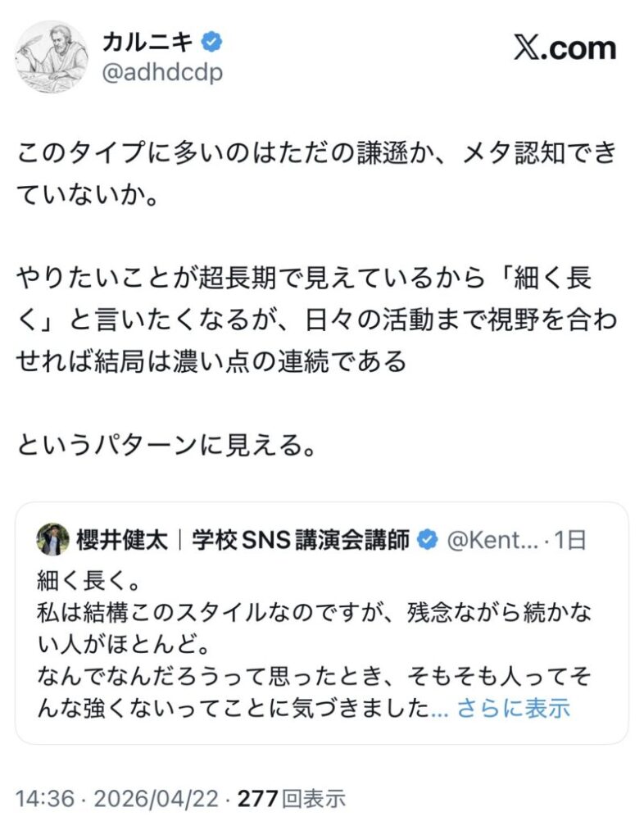Image resolution: width=644 pixels, height=839 pixels.
Task: Open the quoted post's 1日 timestamp
Action: click(570, 540)
